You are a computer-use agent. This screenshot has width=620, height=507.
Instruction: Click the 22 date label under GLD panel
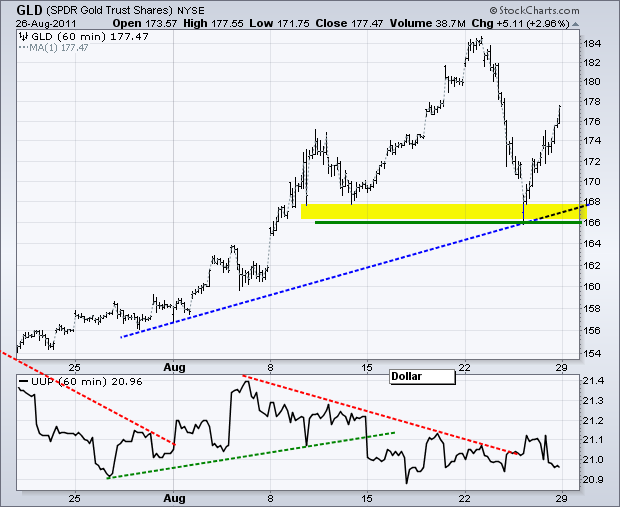465,367
